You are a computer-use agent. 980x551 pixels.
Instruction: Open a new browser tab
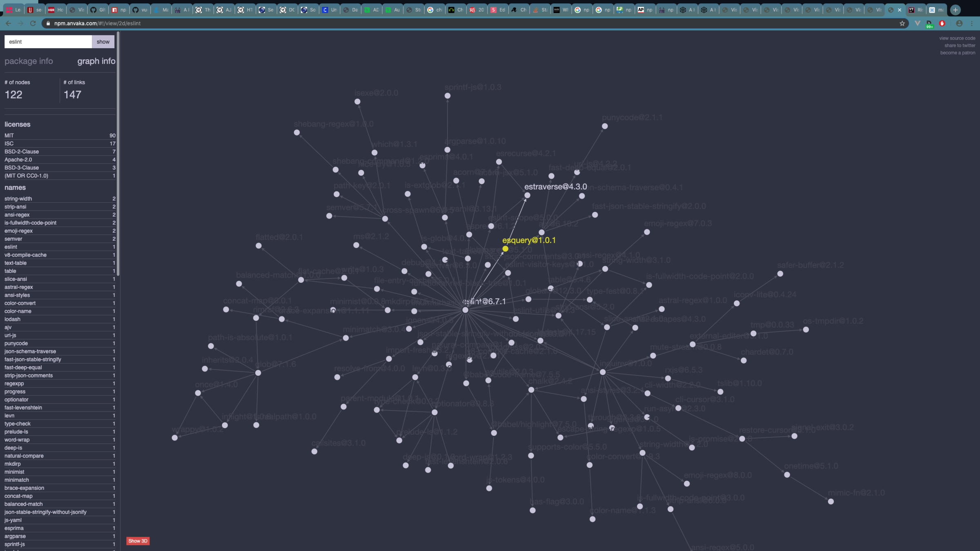point(955,10)
